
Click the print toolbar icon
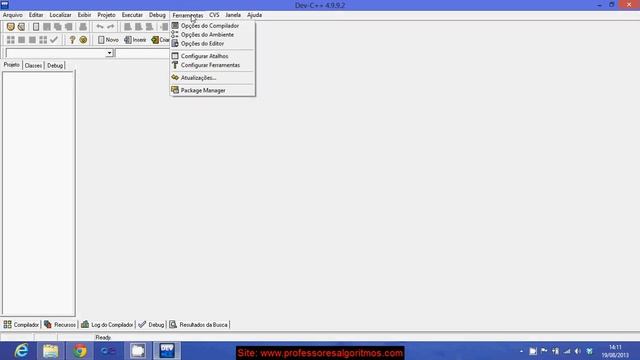(x=83, y=27)
